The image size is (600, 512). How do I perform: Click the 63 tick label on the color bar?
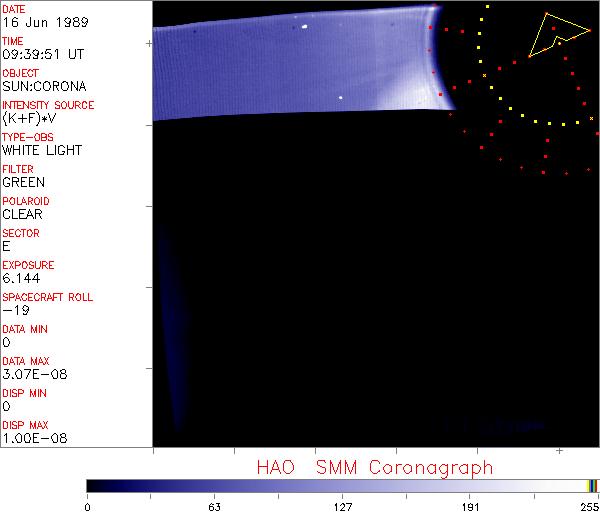coord(215,507)
